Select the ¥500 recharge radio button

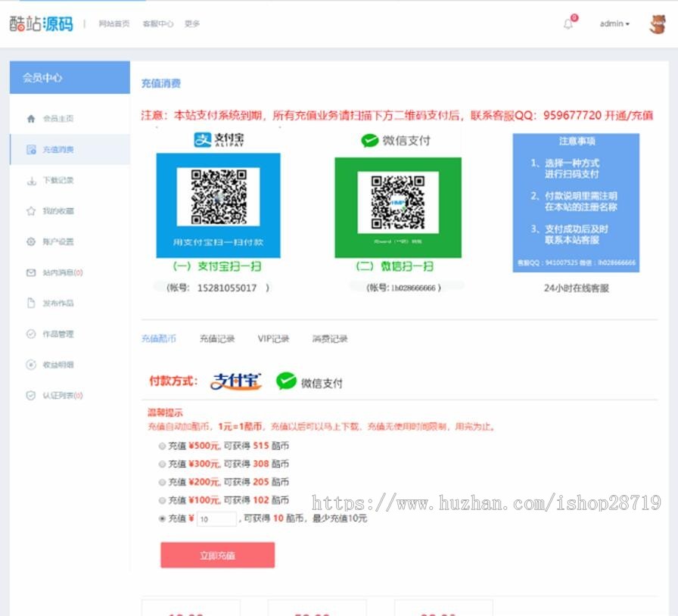pyautogui.click(x=162, y=446)
